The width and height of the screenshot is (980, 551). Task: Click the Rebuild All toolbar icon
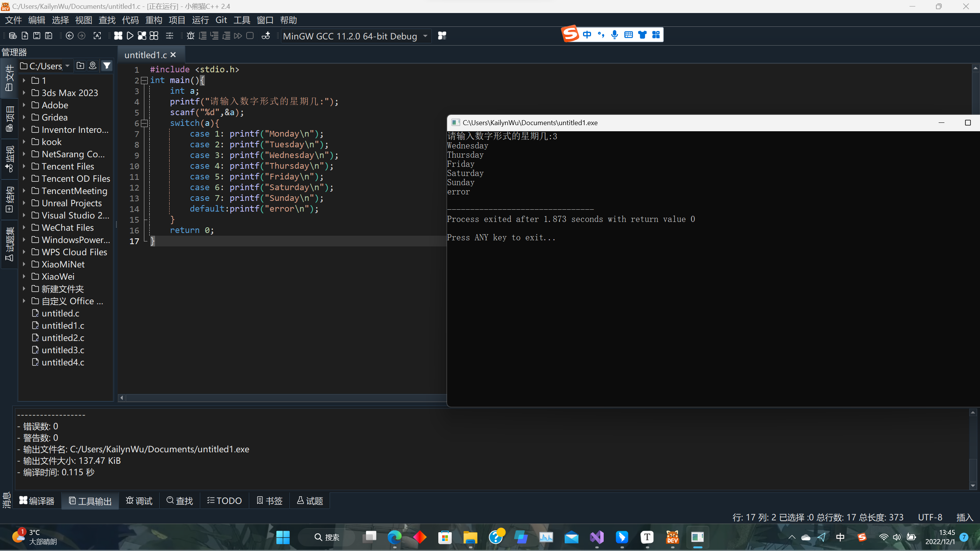coord(154,36)
